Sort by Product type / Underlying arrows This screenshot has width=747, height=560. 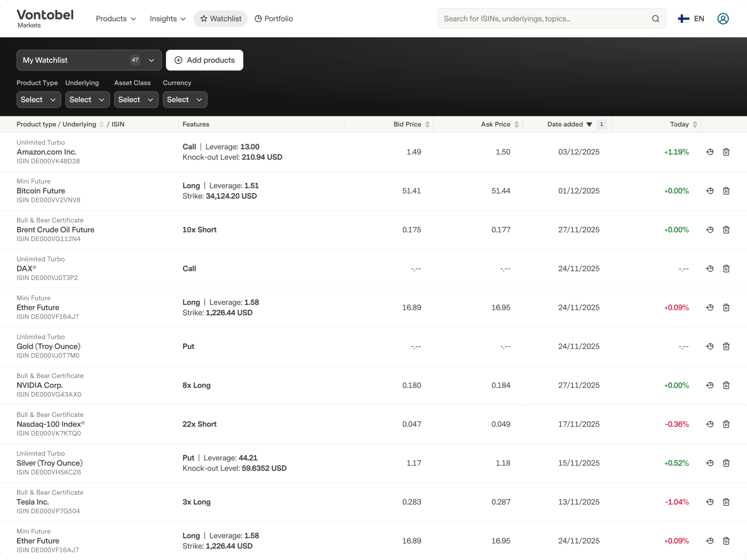[x=101, y=124]
